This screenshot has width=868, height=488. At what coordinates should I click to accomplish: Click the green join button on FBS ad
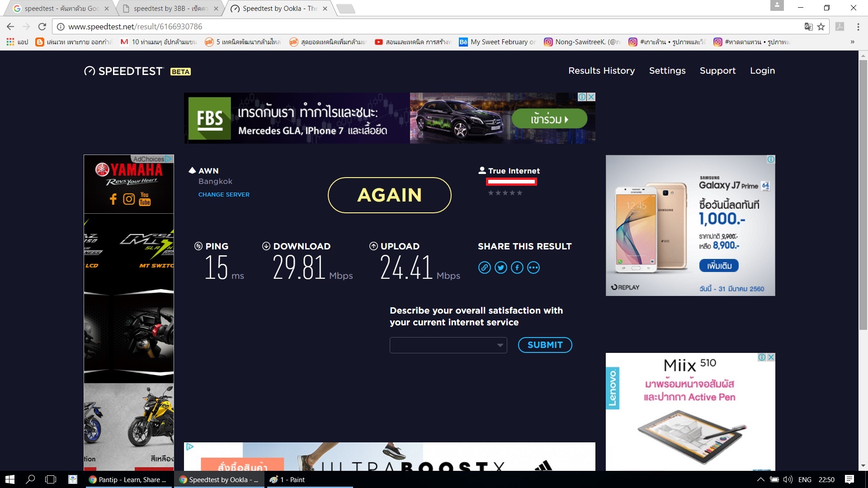pos(549,119)
